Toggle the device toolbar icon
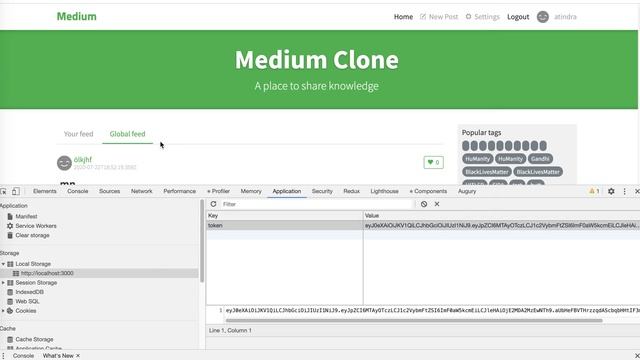640x360 pixels. [x=16, y=191]
